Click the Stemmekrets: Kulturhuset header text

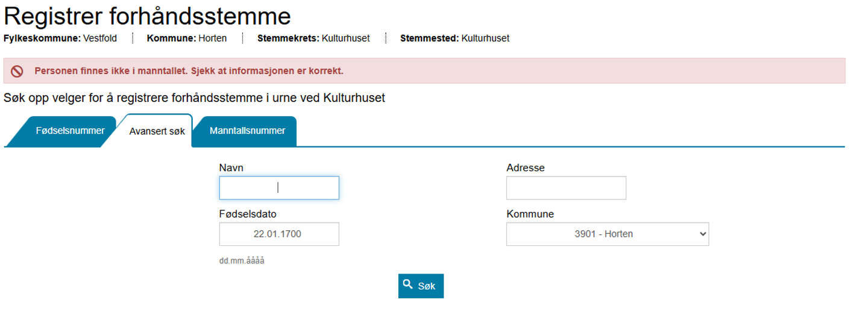[x=313, y=39]
